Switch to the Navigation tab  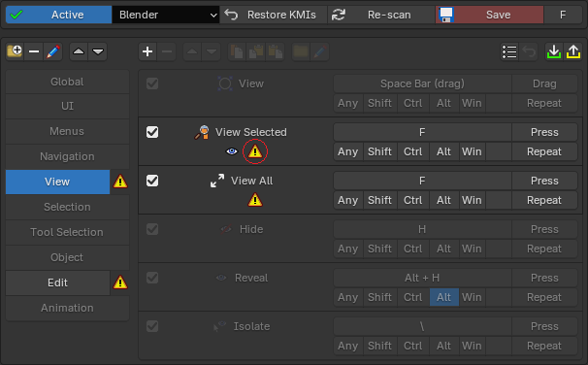pos(67,156)
